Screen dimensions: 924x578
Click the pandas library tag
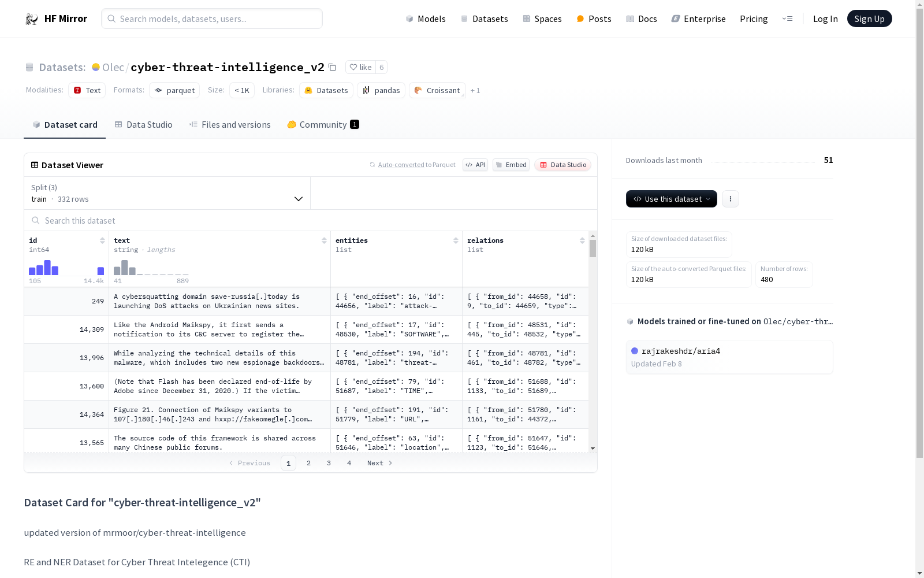coord(381,90)
